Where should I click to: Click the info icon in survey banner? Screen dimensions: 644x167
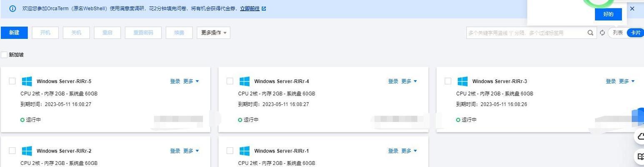(x=13, y=8)
